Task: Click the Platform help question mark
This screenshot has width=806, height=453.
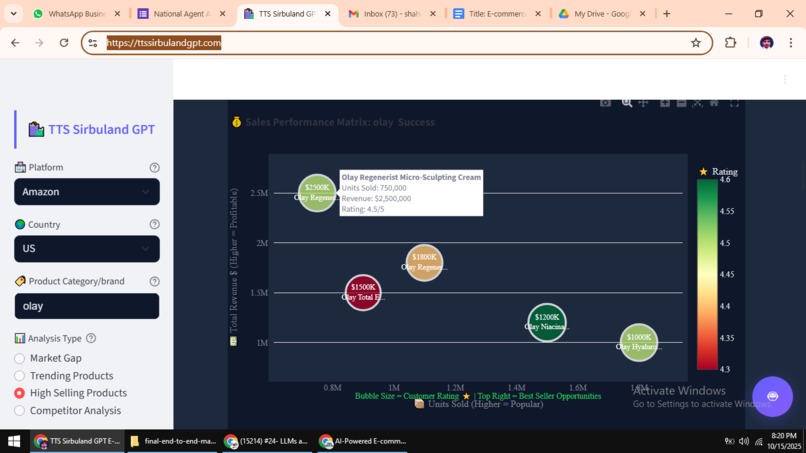Action: tap(154, 168)
